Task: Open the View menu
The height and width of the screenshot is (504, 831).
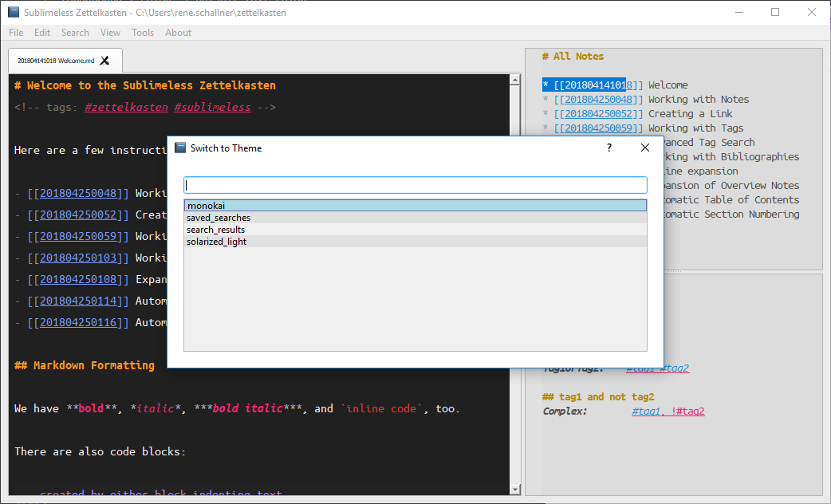Action: (110, 33)
